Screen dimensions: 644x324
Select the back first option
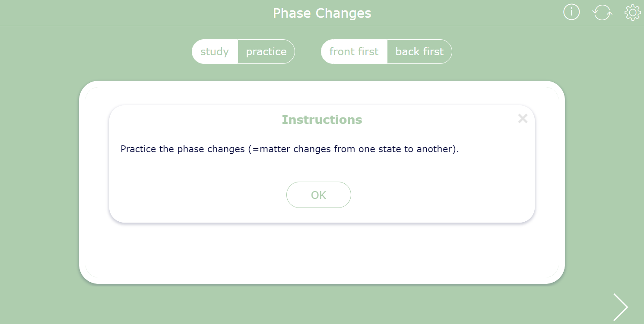[x=419, y=52]
